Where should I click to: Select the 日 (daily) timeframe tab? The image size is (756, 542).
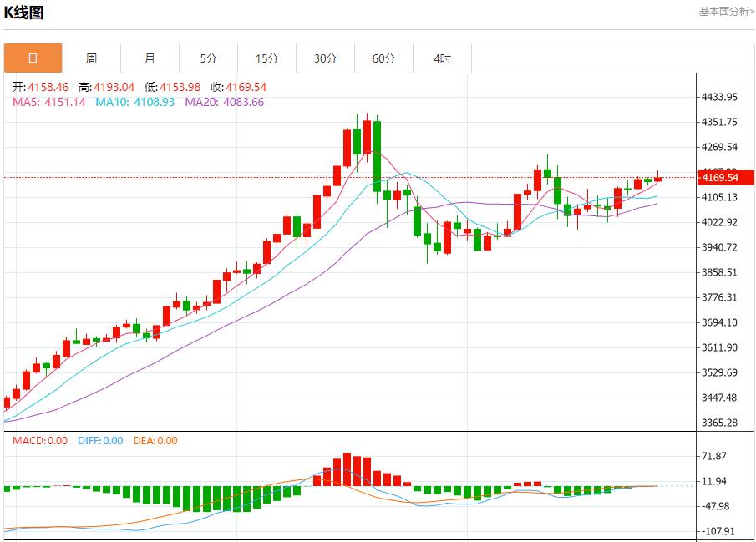[33, 58]
